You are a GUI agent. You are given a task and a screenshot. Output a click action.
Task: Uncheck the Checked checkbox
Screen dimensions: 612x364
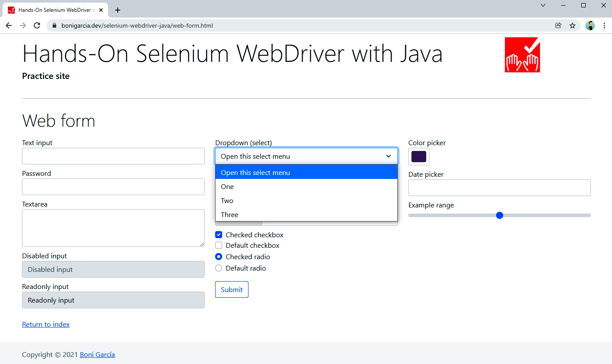pos(219,235)
